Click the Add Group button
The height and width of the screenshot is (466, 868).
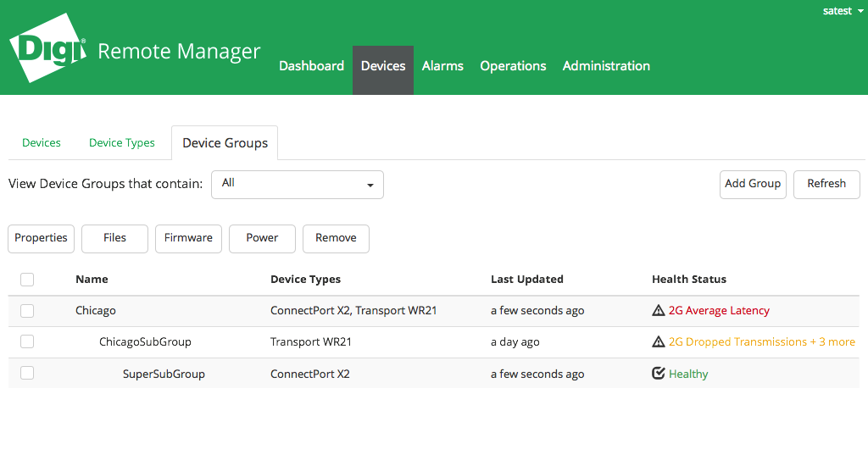[753, 185]
